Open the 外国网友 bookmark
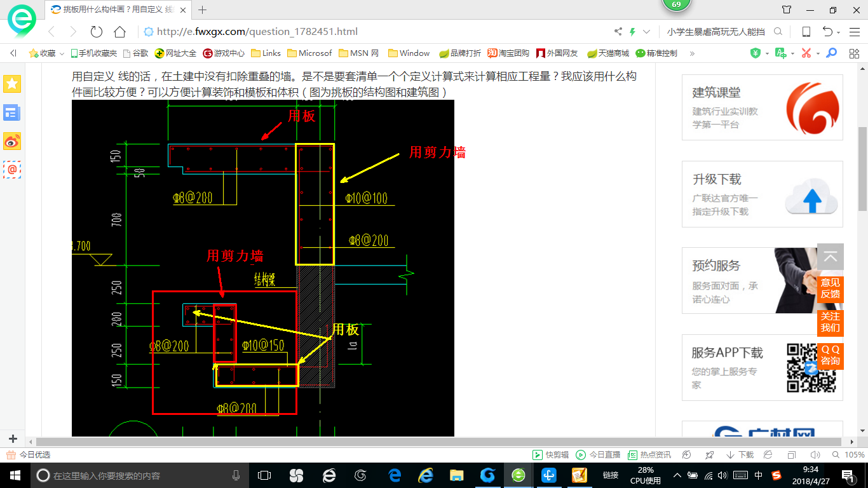The height and width of the screenshot is (488, 868). pyautogui.click(x=557, y=53)
